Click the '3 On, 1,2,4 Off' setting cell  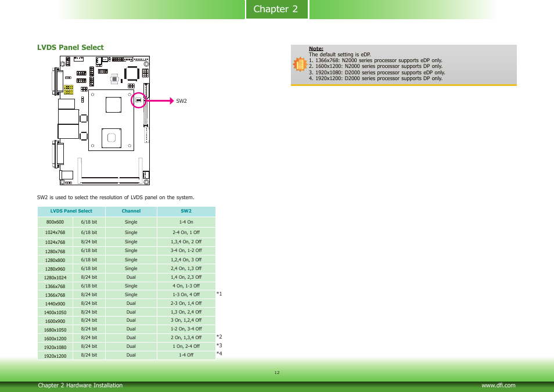pyautogui.click(x=186, y=320)
